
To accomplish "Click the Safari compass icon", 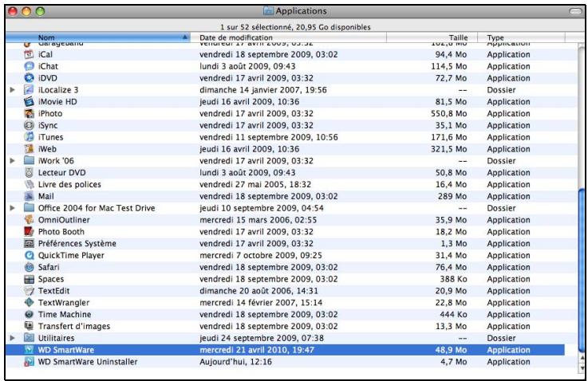I will pyautogui.click(x=29, y=267).
